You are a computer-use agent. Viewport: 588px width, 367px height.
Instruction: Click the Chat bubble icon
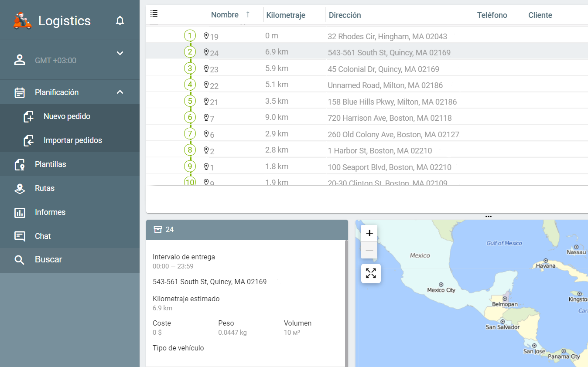point(20,236)
